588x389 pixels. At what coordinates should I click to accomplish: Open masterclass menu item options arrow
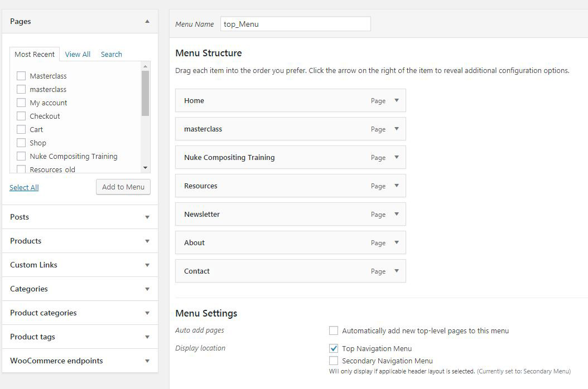397,129
